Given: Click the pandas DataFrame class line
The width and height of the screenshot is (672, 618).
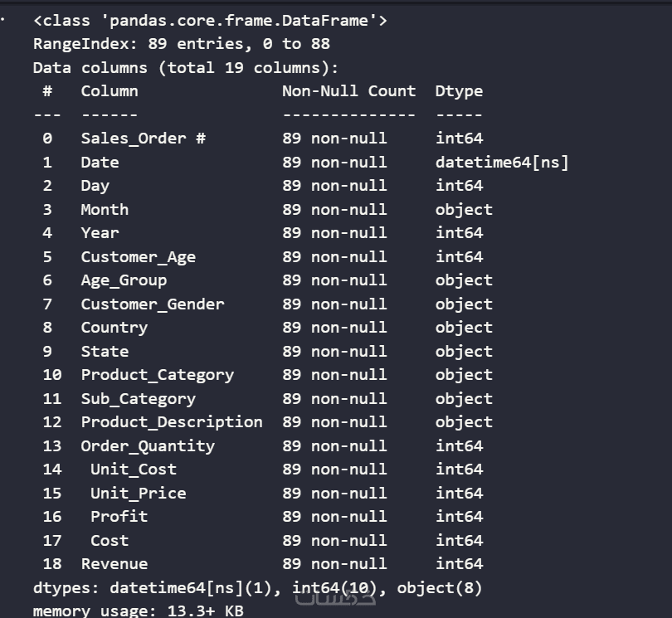Looking at the screenshot, I should click(210, 20).
